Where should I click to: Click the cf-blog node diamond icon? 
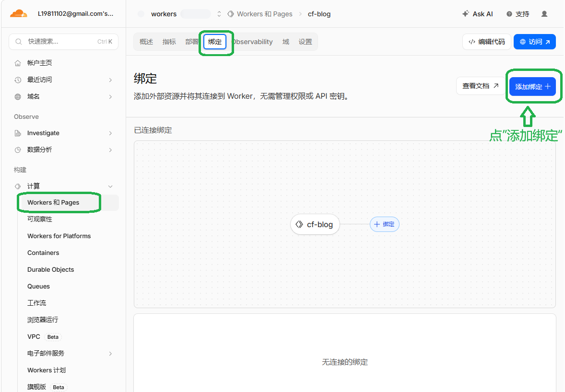click(299, 224)
